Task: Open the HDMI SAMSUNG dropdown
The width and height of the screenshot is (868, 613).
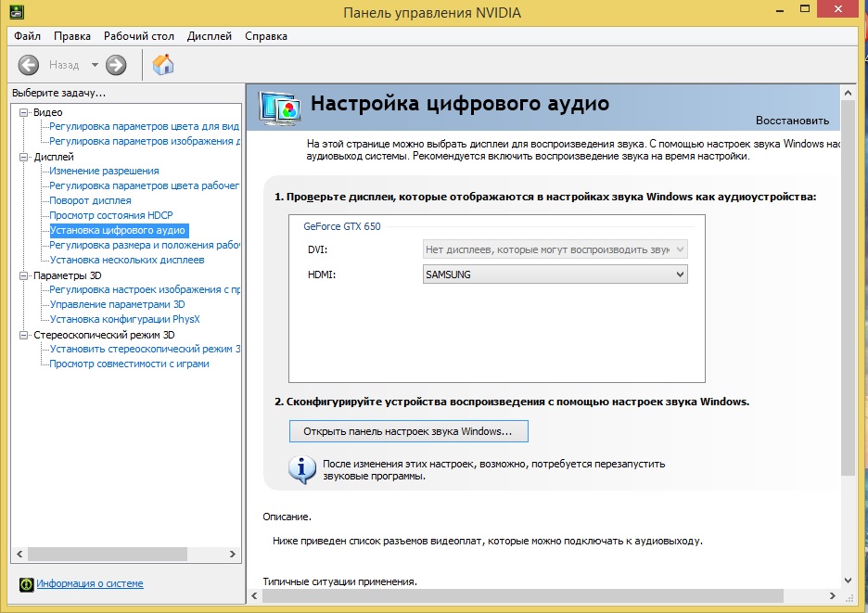Action: [555, 275]
